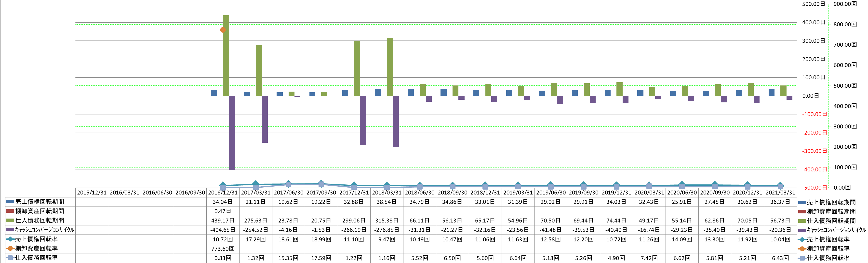Click the 2018/06/30 date header
Screen dimensions: 868x263
419,193
